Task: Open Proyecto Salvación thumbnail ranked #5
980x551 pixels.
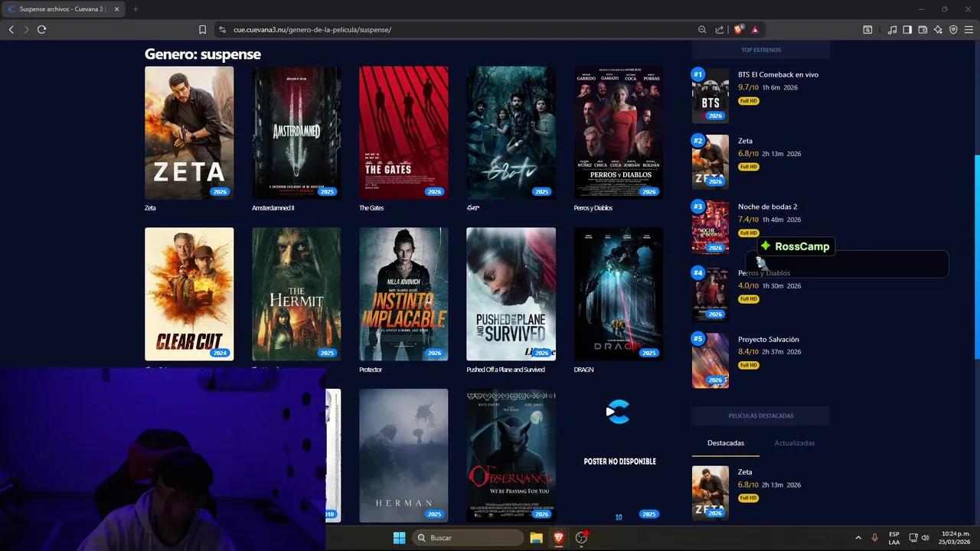Action: pyautogui.click(x=710, y=360)
